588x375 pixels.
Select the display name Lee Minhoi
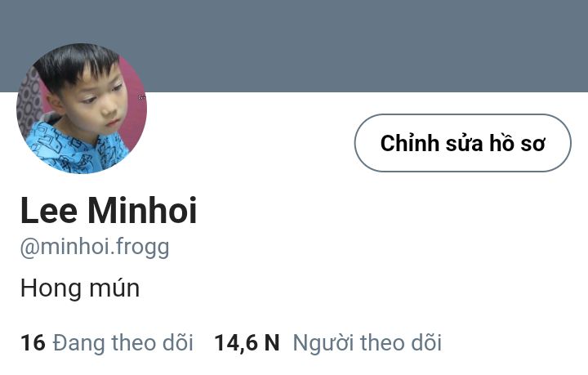coord(109,211)
